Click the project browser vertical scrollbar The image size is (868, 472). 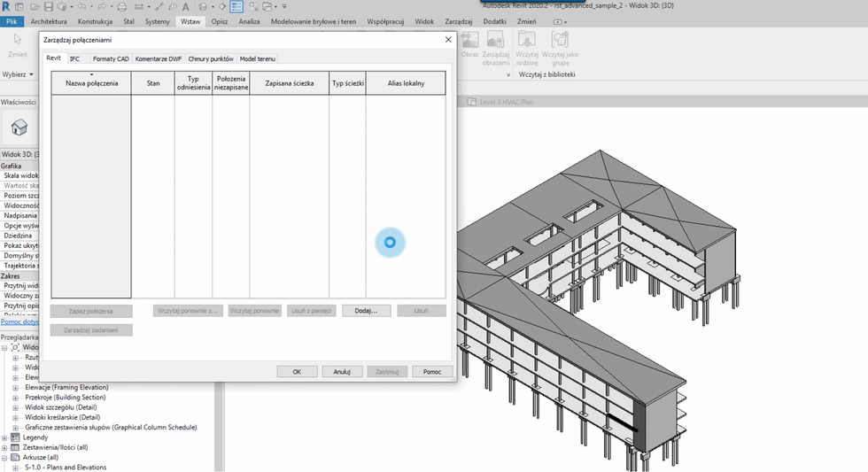[220, 426]
